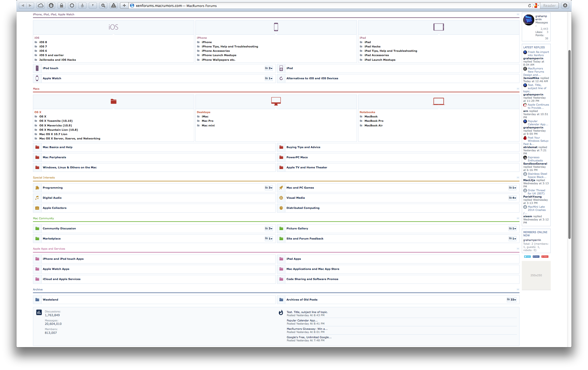This screenshot has width=588, height=370.
Task: Expand Marketplace sub-forums dropdown
Action: coord(269,239)
